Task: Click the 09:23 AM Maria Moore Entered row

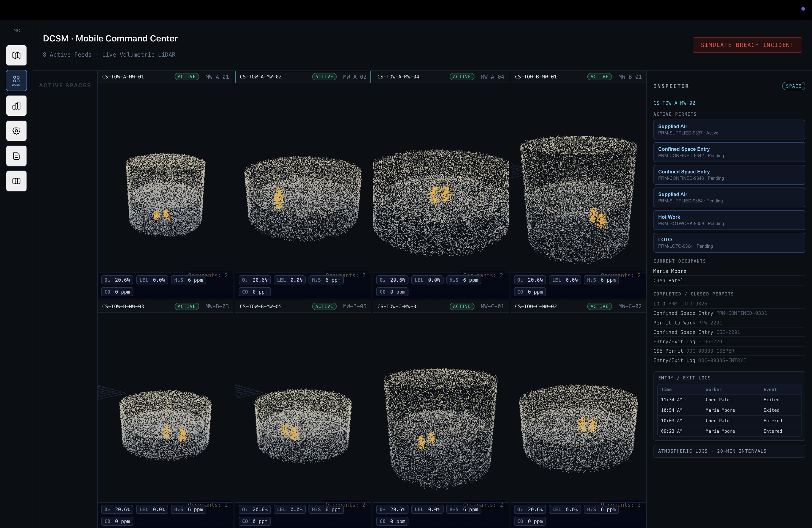Action: coord(729,431)
